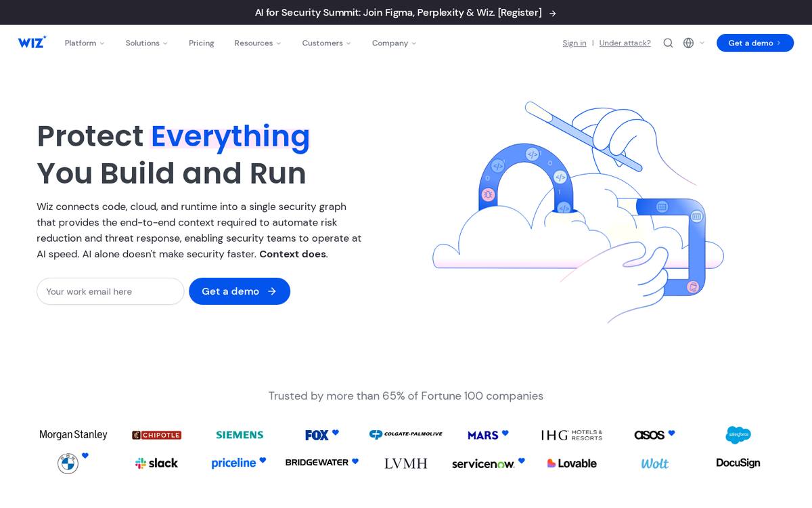
Task: Click header Get a demo button
Action: tap(755, 43)
